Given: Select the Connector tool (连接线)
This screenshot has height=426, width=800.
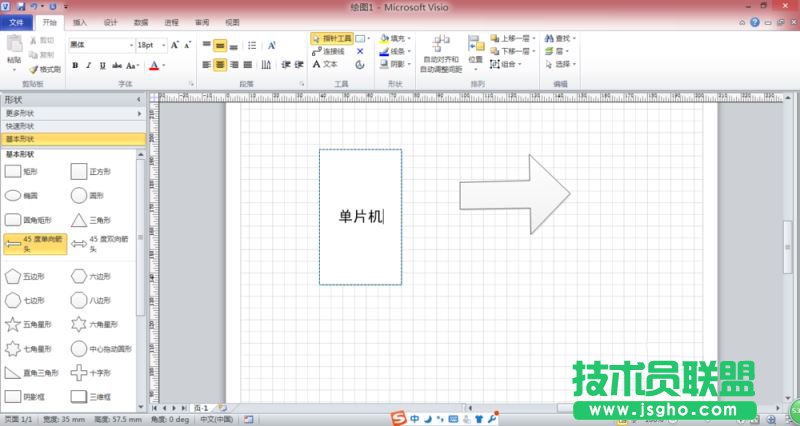Looking at the screenshot, I should point(328,51).
